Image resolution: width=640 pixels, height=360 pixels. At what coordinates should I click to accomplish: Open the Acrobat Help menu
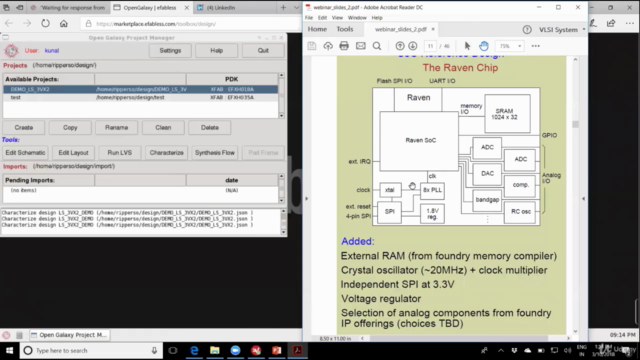point(377,18)
